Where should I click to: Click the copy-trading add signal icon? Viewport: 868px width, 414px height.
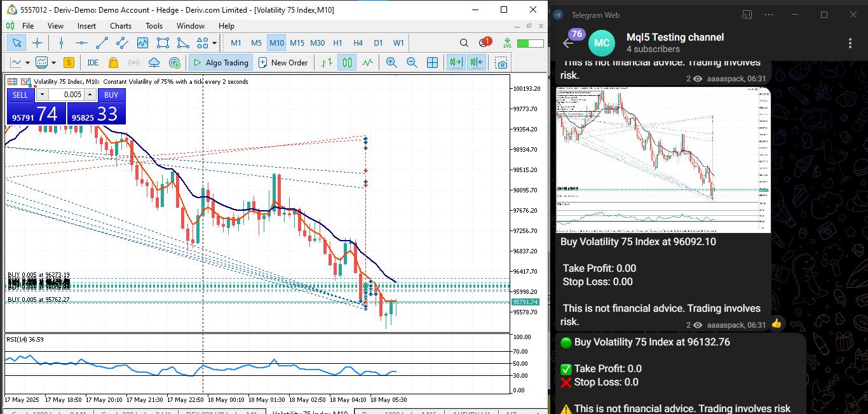(175, 63)
